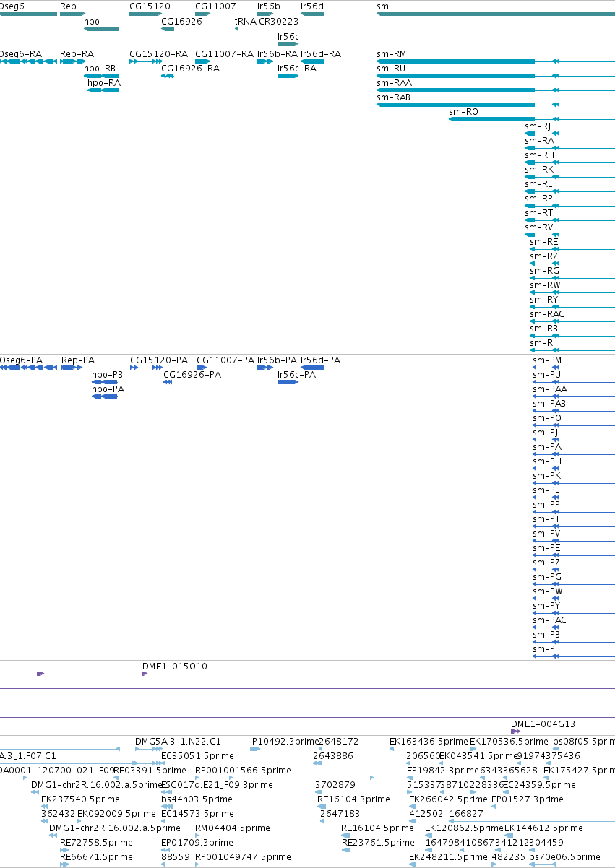
Task: Click the sm-RH transcript
Action: click(x=569, y=162)
